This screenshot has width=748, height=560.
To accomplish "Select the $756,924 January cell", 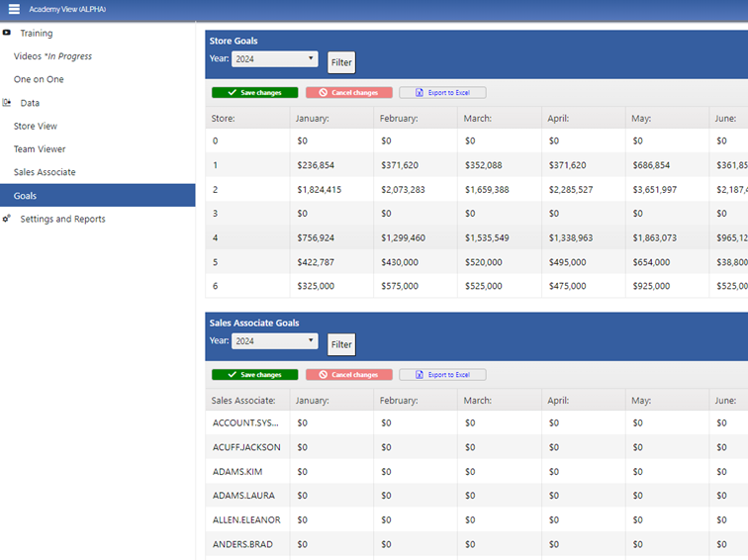I will point(331,237).
